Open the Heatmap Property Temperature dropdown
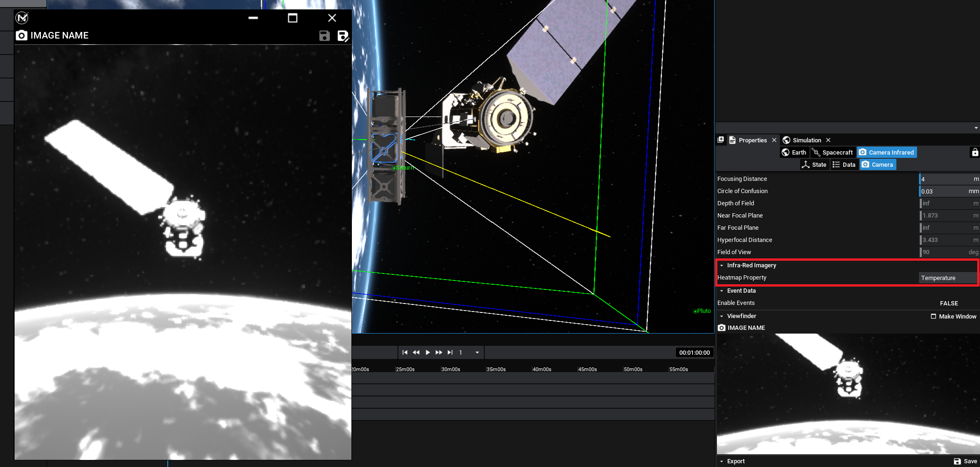The width and height of the screenshot is (980, 467). 947,278
